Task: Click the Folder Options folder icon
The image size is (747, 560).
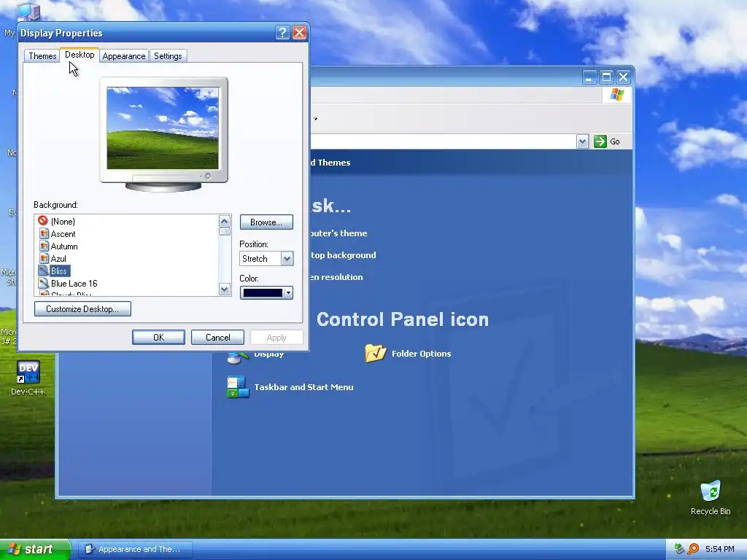Action: pos(376,353)
